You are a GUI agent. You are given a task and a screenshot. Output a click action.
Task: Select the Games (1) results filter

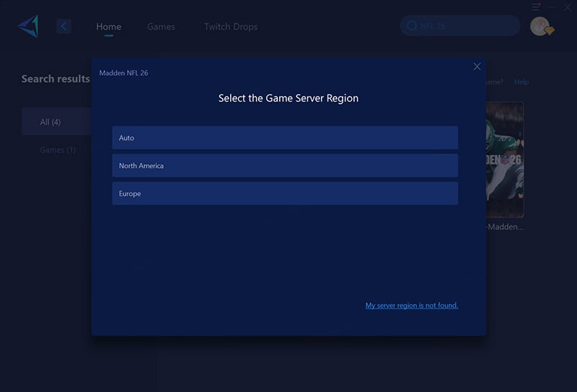point(58,150)
